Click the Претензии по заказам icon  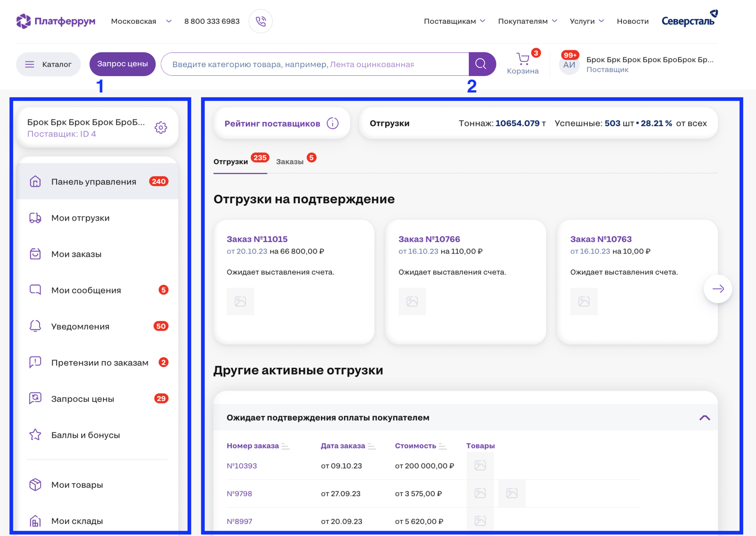[35, 363]
